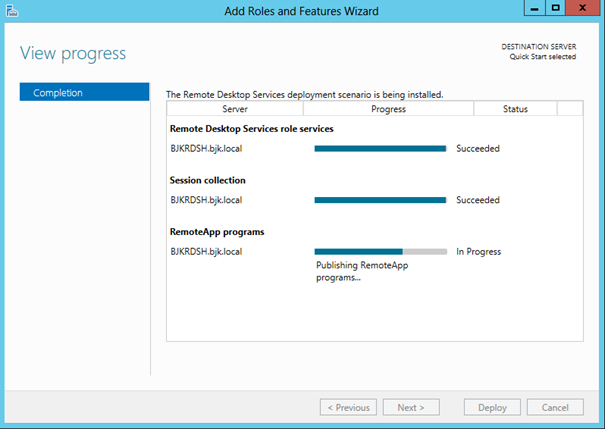605x429 pixels.
Task: Cancel the wizard
Action: [555, 407]
